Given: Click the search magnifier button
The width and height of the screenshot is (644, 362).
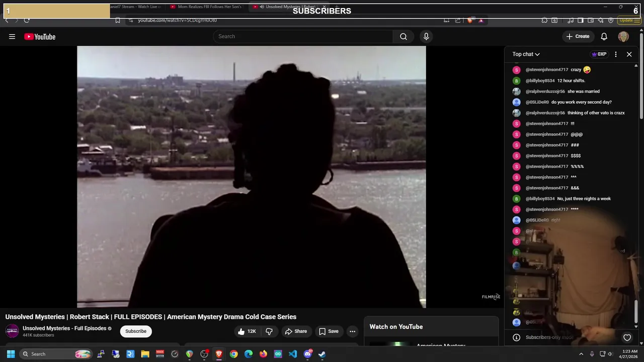Looking at the screenshot, I should (404, 36).
